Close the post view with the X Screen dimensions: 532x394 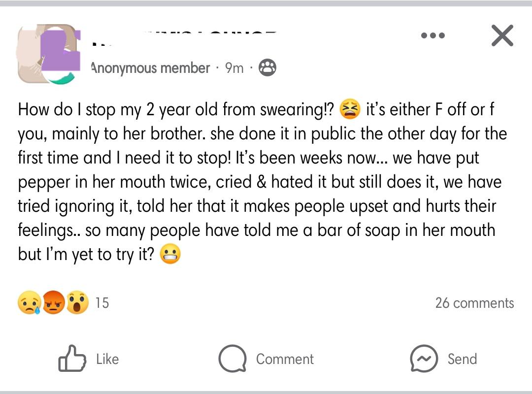[x=502, y=35]
